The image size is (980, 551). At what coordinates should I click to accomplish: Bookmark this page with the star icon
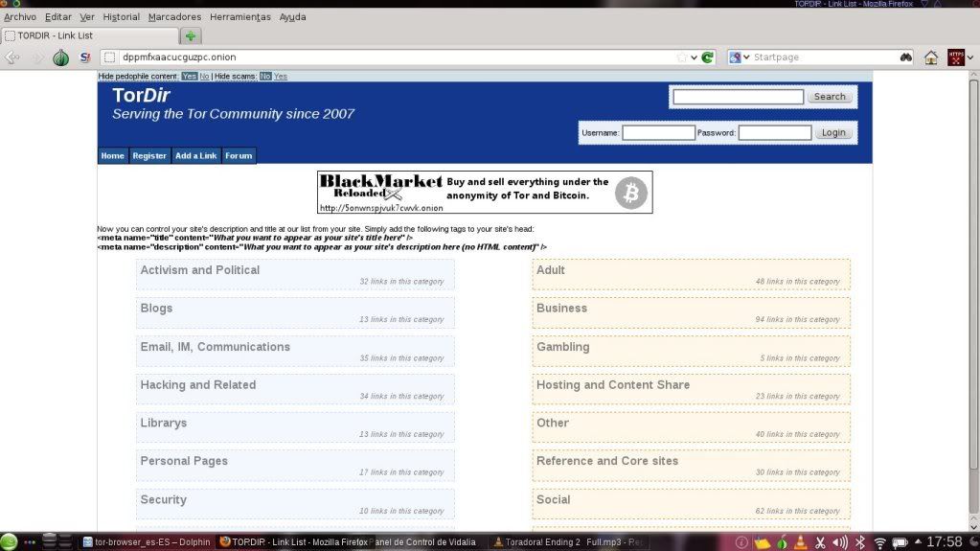682,57
